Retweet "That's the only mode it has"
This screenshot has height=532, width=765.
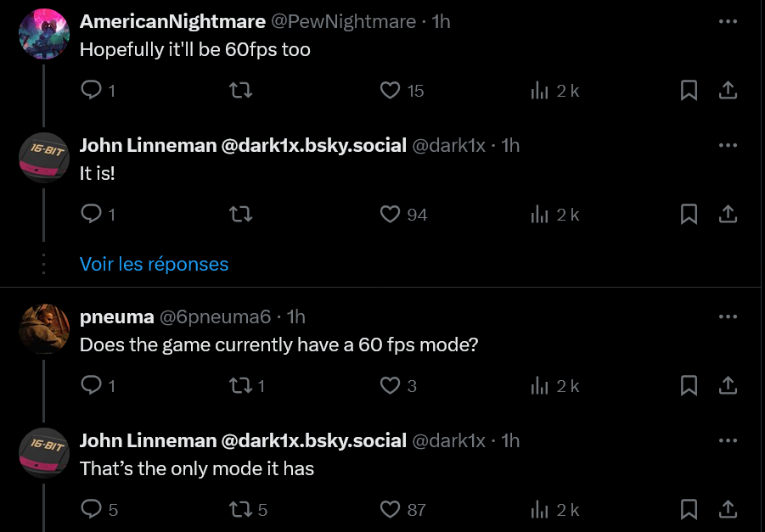point(241,510)
